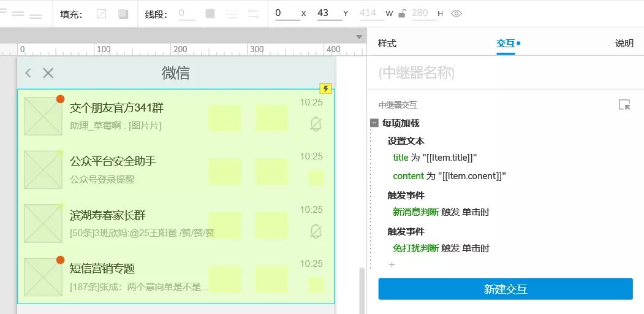The image size is (644, 314).
Task: Click the 10:25 time on 短信营销专题 row
Action: (x=311, y=264)
